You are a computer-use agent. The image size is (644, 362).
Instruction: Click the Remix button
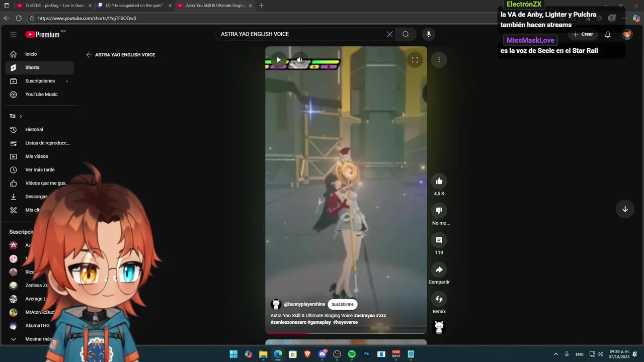pos(439,299)
